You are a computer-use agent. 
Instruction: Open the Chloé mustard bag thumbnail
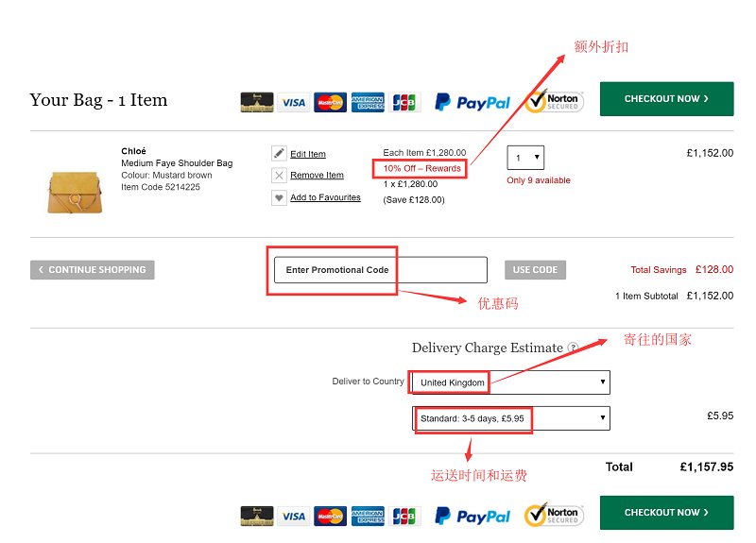click(76, 193)
